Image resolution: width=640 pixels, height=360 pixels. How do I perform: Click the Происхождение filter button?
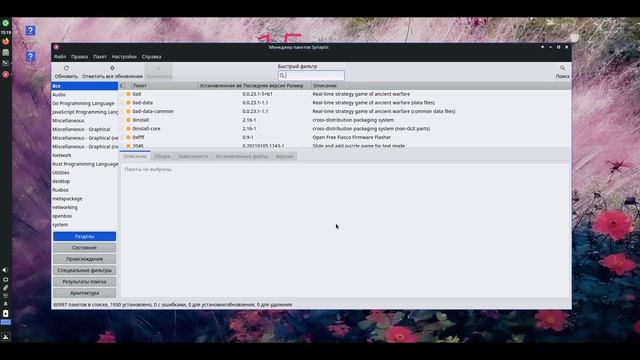pyautogui.click(x=84, y=259)
